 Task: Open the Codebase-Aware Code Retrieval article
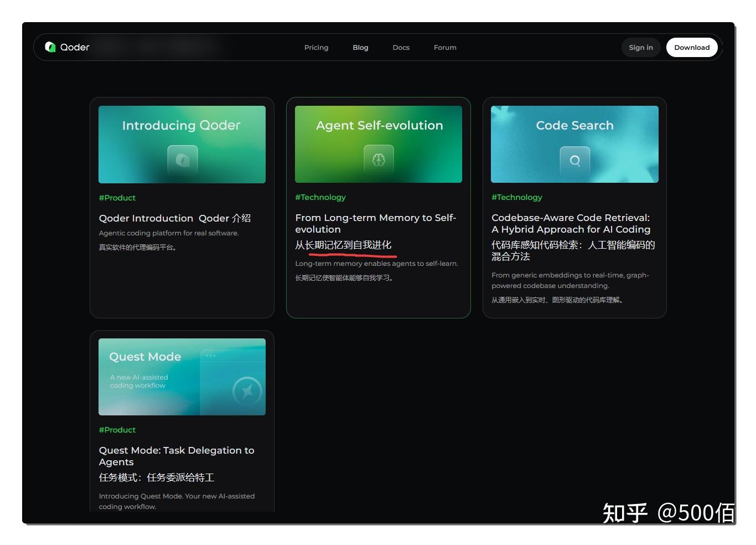point(571,223)
